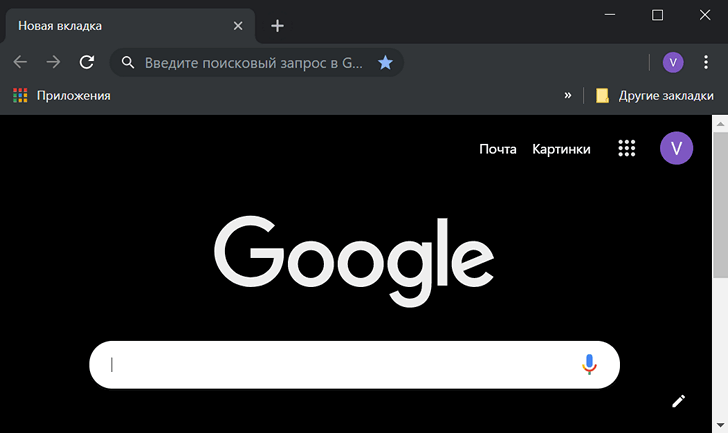
Task: Open the Почта link
Action: (x=498, y=149)
